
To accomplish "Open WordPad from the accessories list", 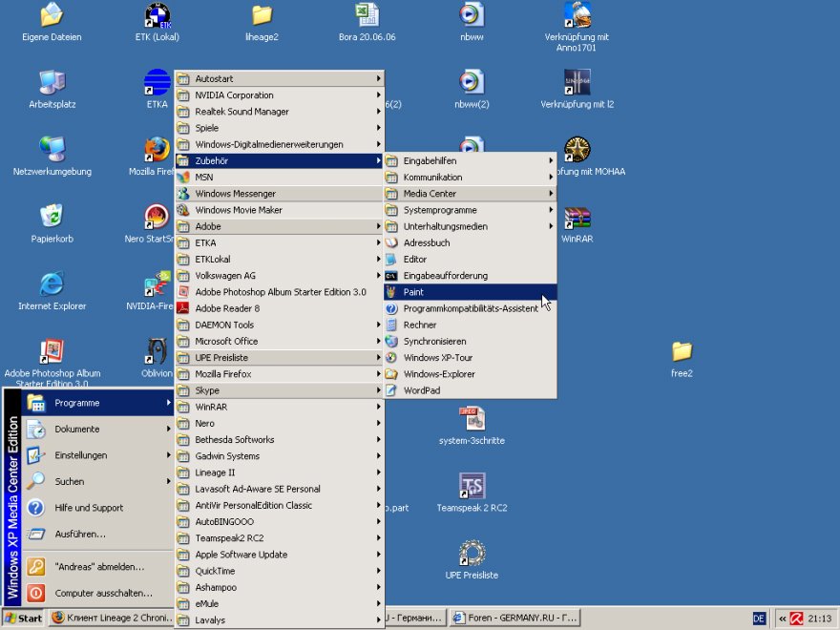I will 421,390.
